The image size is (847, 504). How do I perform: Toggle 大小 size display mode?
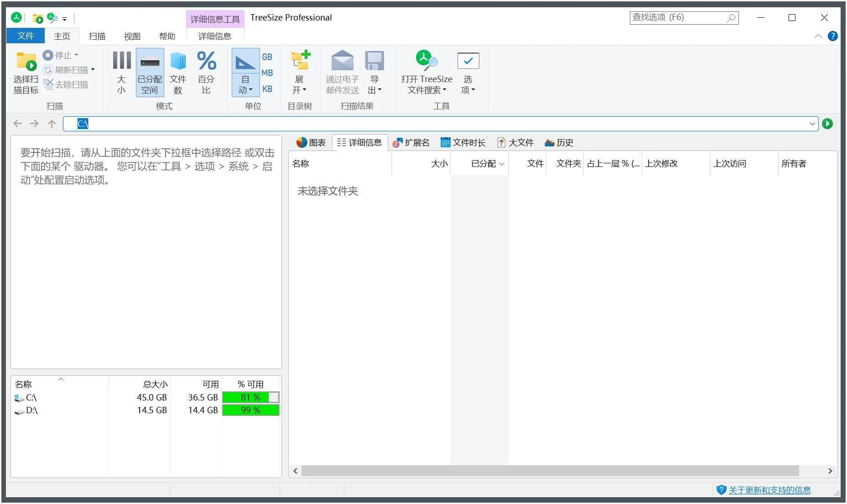(121, 72)
